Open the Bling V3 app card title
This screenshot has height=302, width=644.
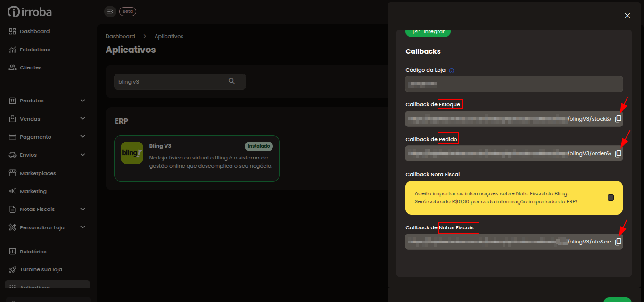pyautogui.click(x=160, y=146)
